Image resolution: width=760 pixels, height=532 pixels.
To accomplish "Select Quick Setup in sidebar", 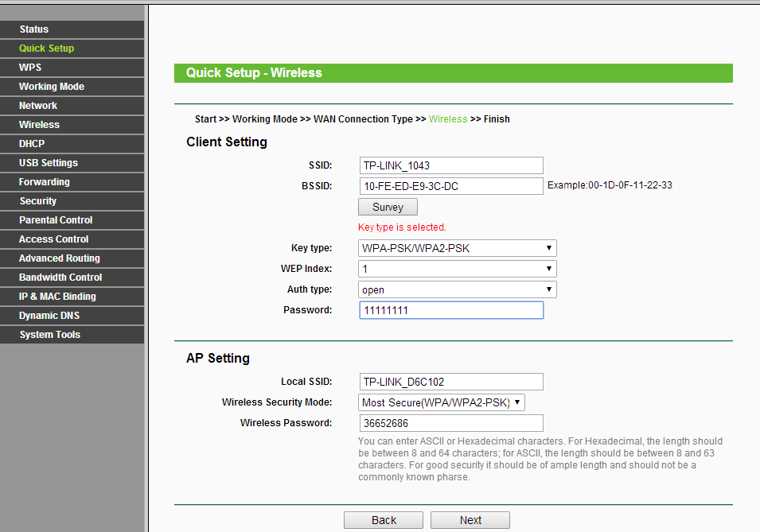I will pyautogui.click(x=72, y=48).
